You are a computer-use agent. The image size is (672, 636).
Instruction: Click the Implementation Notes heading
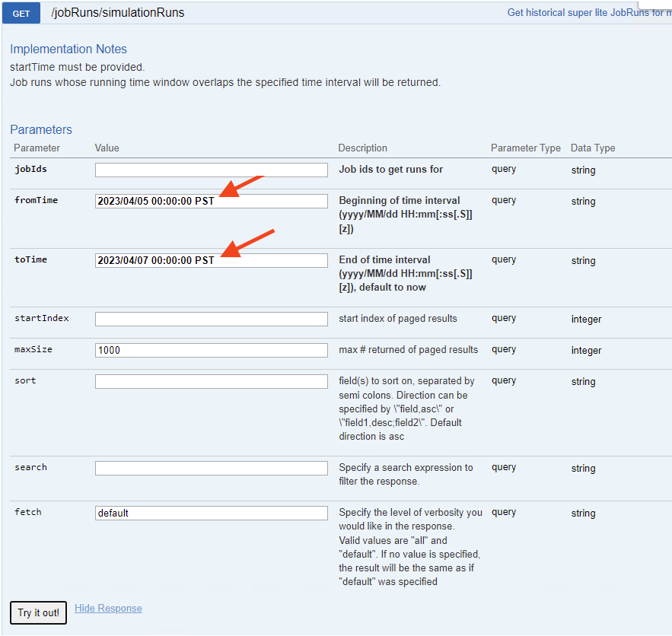pos(68,49)
